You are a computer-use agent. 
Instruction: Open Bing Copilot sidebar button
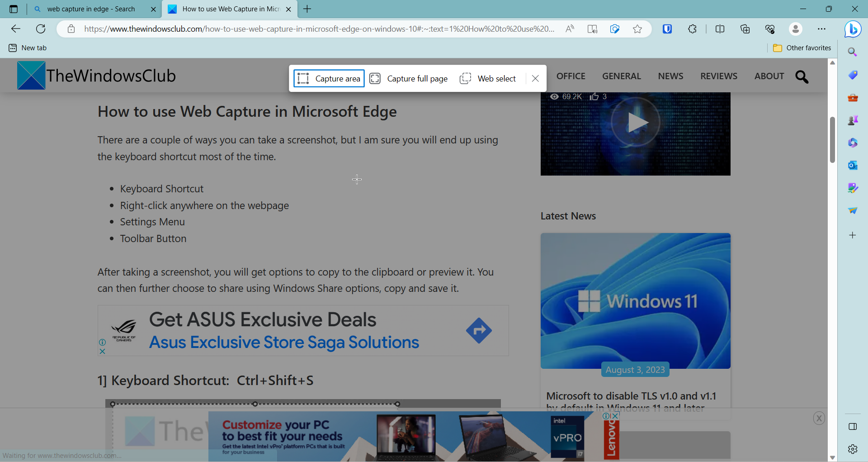point(853,29)
